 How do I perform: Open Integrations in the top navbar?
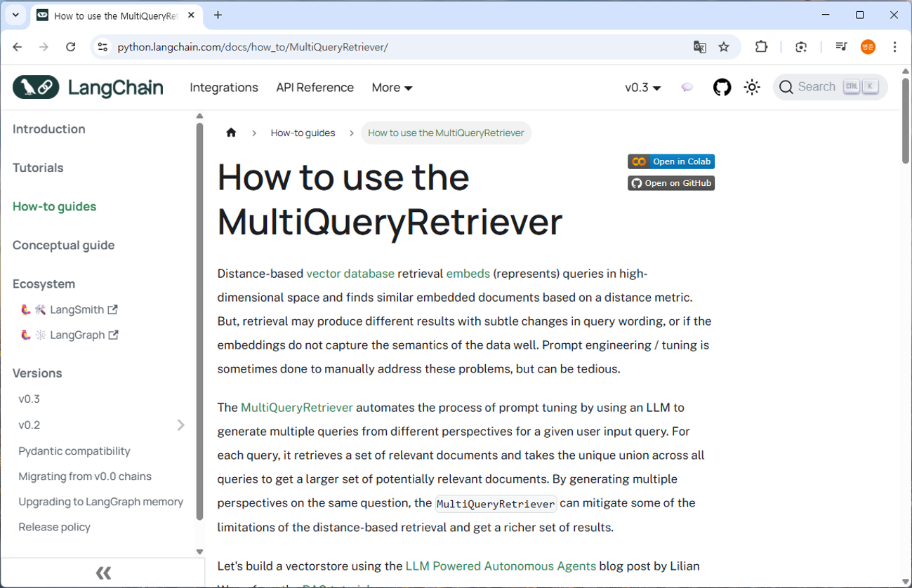point(224,88)
